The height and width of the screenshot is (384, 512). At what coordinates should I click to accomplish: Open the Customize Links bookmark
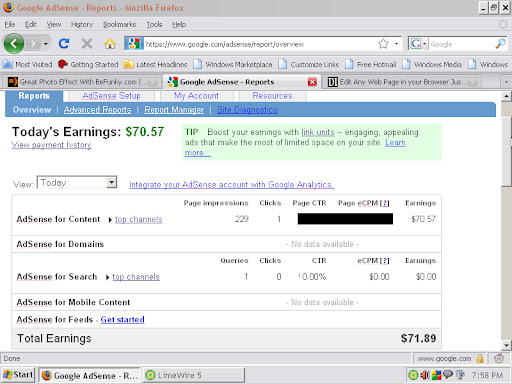tap(309, 64)
